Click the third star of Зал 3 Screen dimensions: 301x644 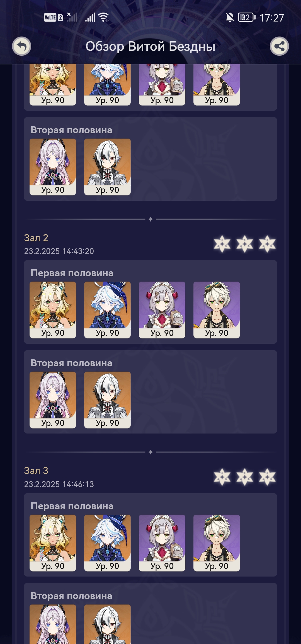click(x=267, y=477)
